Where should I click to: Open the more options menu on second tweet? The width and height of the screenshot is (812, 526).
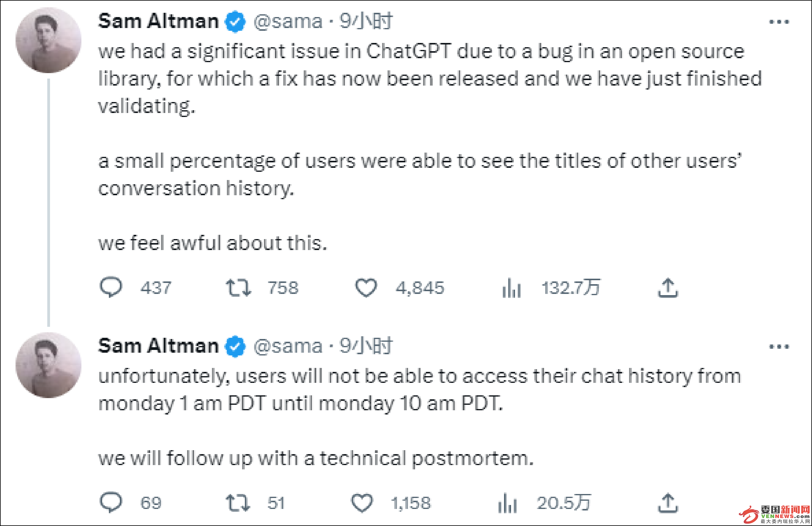point(779,347)
